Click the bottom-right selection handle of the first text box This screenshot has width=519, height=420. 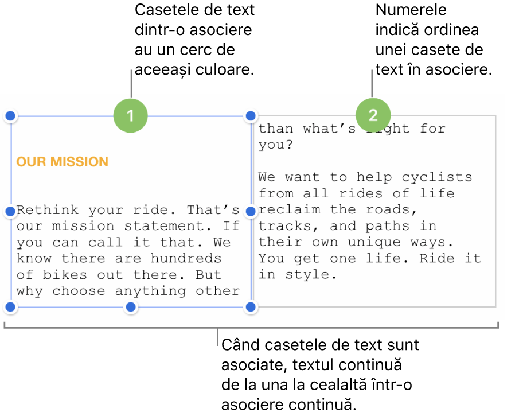coord(251,308)
